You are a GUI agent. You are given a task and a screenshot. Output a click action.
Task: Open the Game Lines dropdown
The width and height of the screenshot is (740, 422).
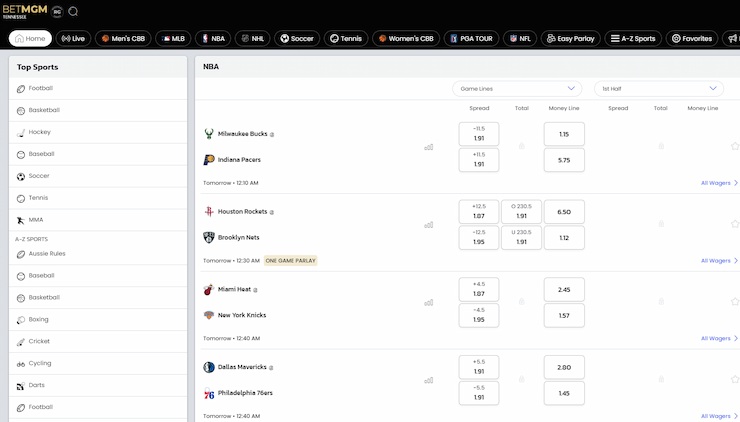click(517, 89)
